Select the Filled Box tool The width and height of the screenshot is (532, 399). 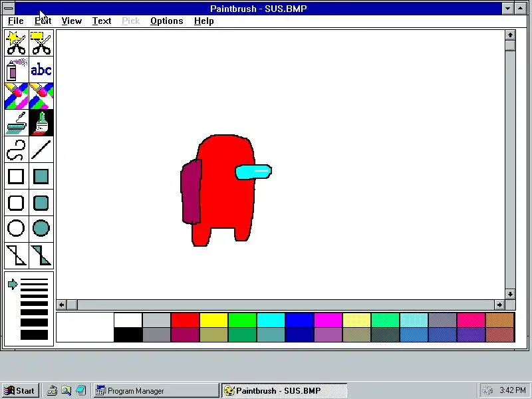(x=41, y=176)
